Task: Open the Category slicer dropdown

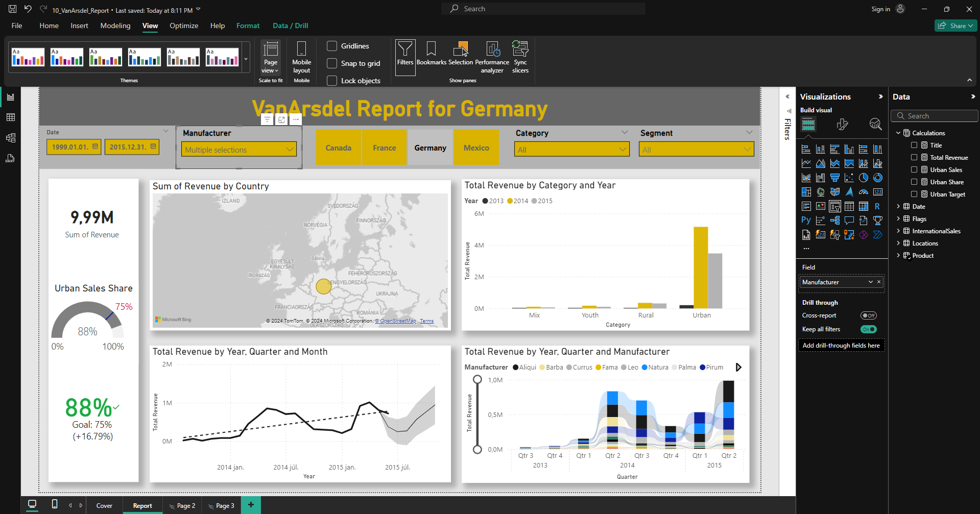Action: [571, 150]
